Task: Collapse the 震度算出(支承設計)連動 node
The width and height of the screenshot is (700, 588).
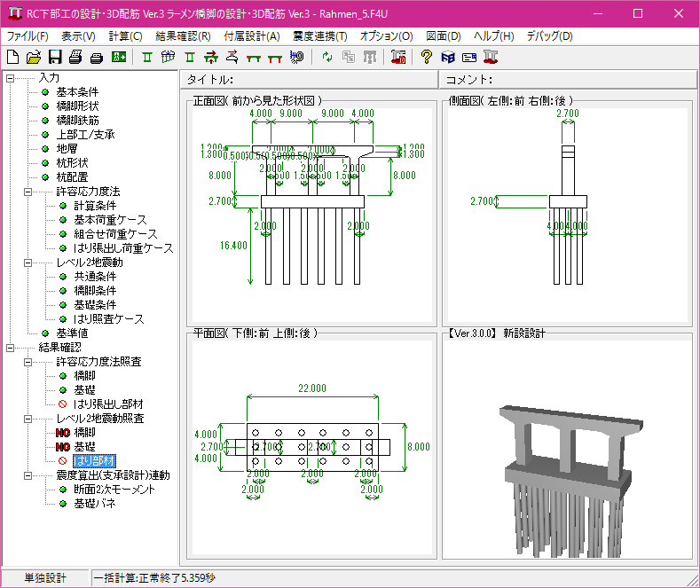Action: (28, 475)
